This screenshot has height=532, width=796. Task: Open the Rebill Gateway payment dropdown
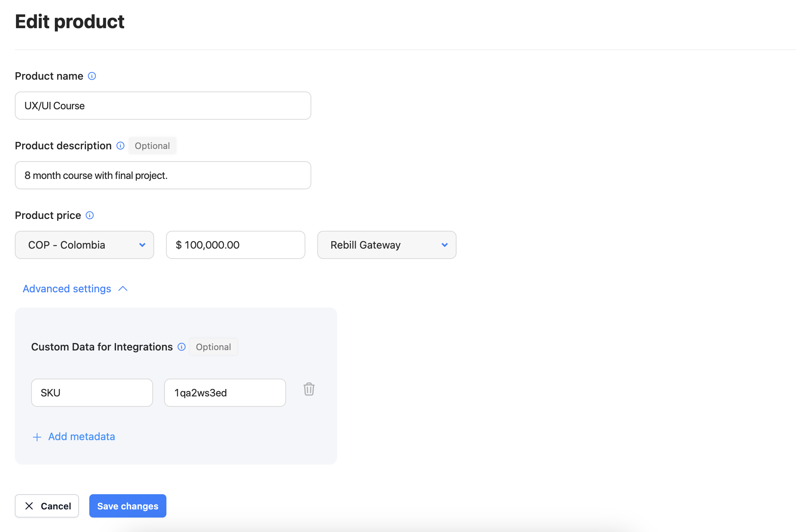[387, 245]
